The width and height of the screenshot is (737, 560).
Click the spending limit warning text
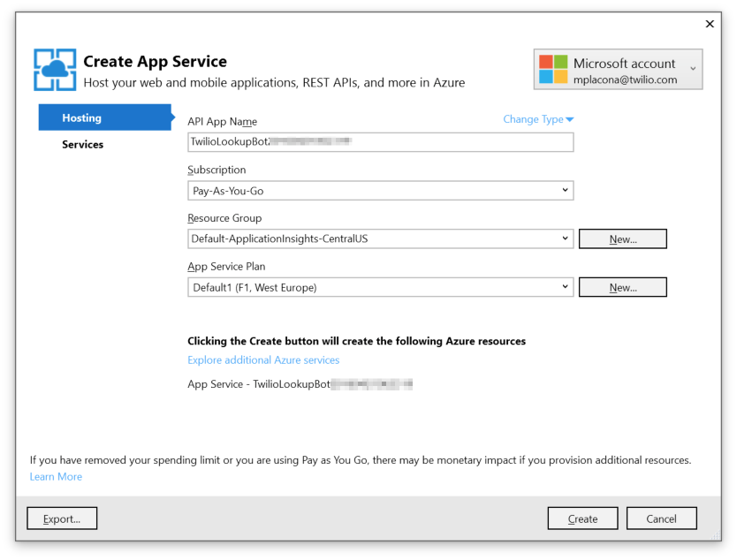(x=361, y=460)
